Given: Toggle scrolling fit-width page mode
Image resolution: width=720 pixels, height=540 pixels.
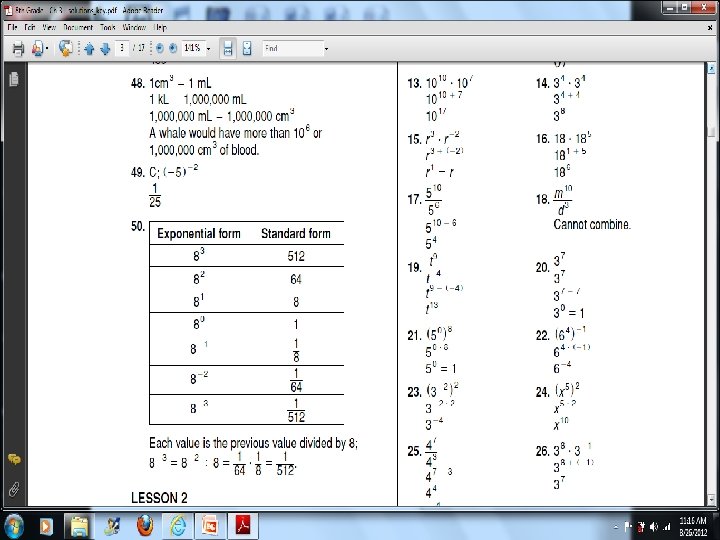Looking at the screenshot, I should 228,48.
